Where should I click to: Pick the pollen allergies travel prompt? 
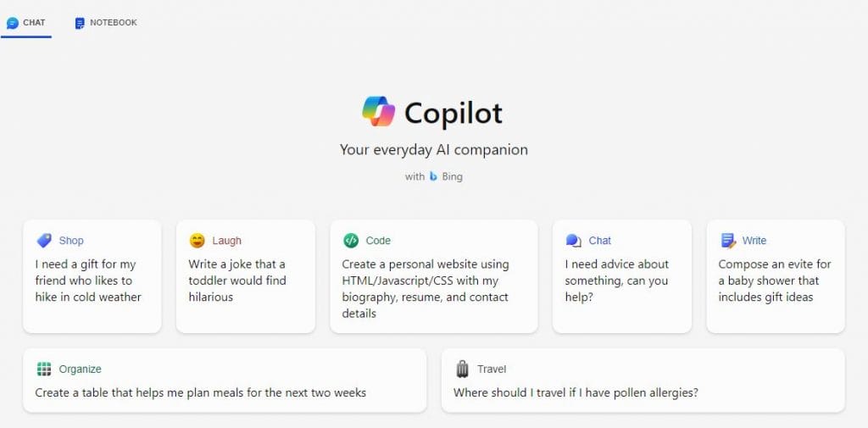[576, 392]
